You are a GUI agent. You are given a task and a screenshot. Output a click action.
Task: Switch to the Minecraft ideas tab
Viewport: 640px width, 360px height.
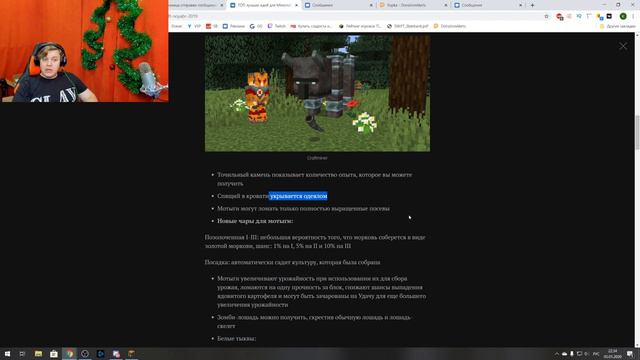click(264, 5)
